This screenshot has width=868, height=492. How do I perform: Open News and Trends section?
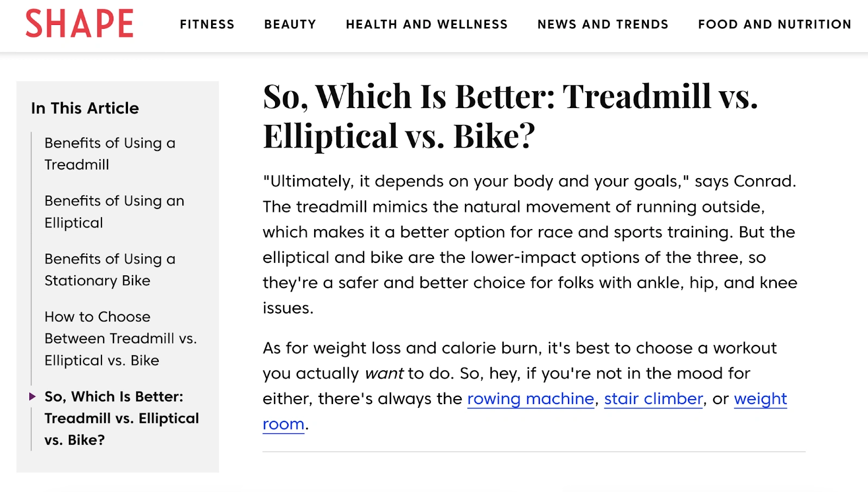(603, 24)
